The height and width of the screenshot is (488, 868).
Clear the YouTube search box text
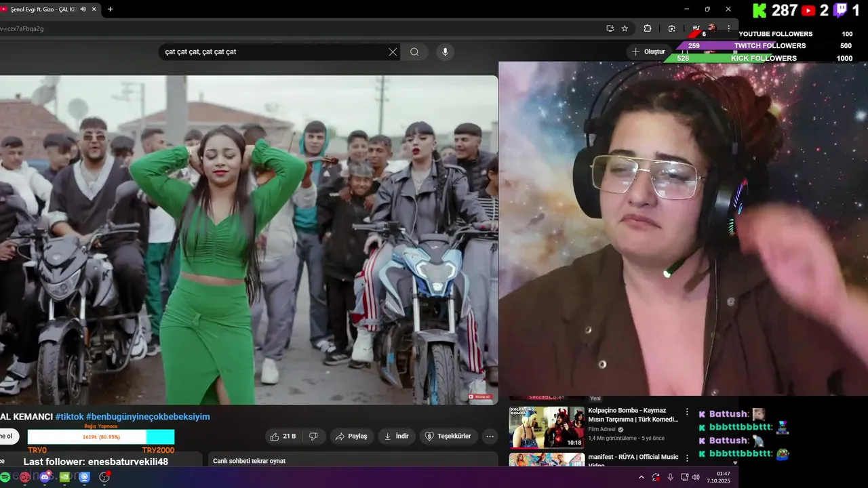[393, 52]
